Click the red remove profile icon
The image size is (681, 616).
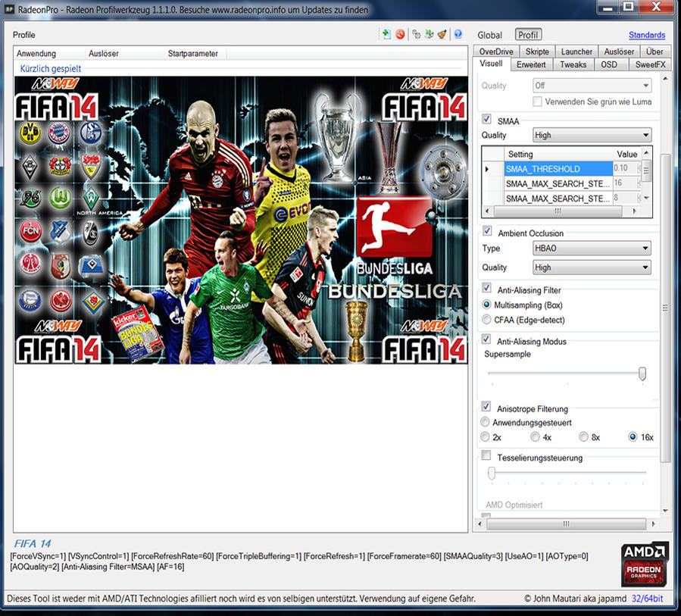pos(400,34)
